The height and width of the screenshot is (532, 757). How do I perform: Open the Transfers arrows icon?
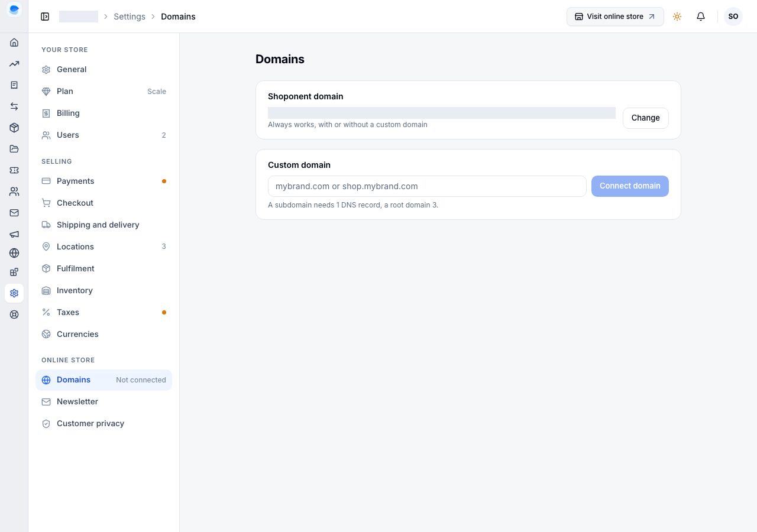click(14, 106)
